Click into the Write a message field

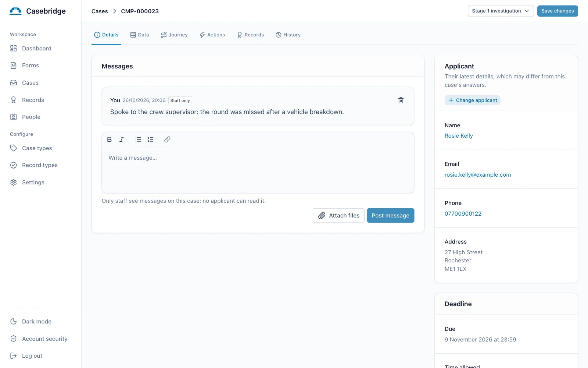click(258, 170)
